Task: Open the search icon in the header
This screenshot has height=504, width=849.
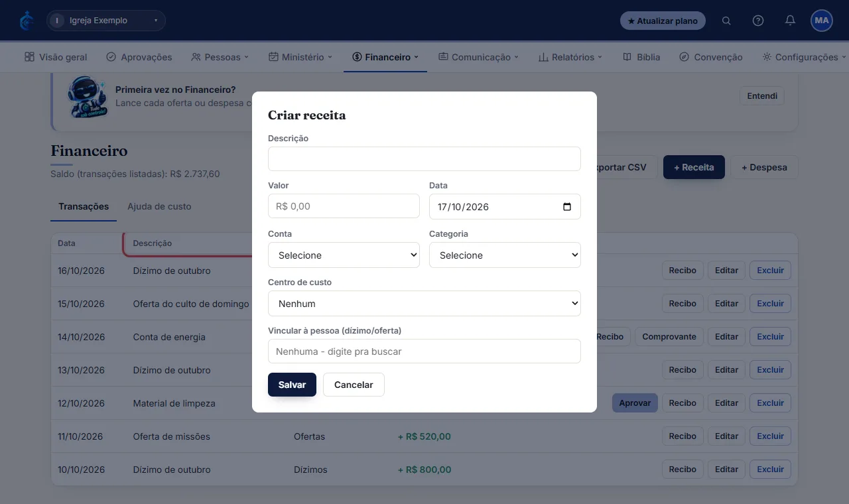Action: [726, 21]
